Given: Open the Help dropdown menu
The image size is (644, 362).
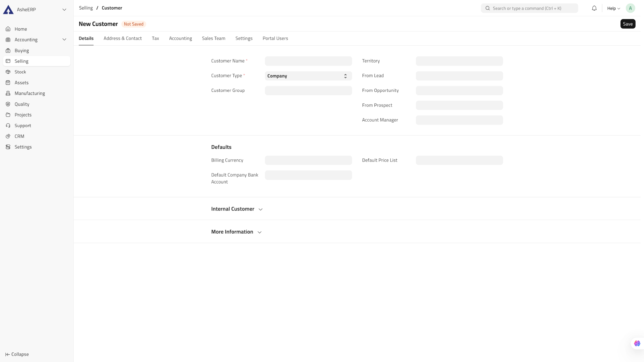Looking at the screenshot, I should tap(613, 8).
